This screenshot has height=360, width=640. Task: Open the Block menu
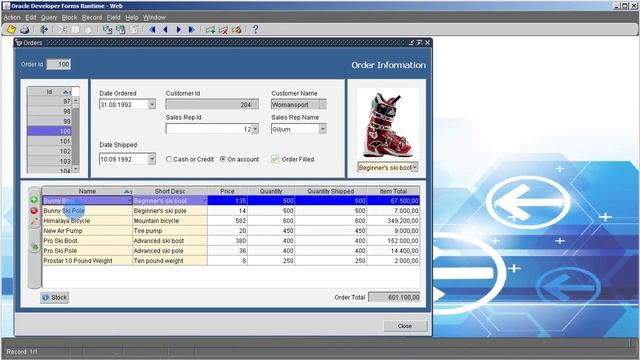[69, 18]
